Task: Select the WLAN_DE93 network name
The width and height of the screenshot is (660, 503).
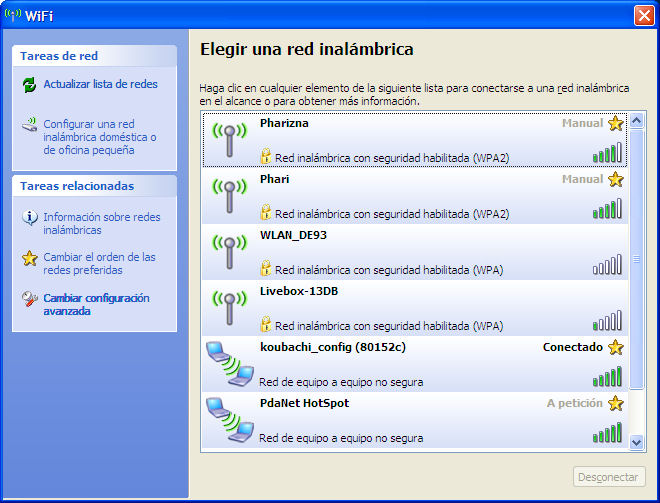Action: (x=293, y=235)
